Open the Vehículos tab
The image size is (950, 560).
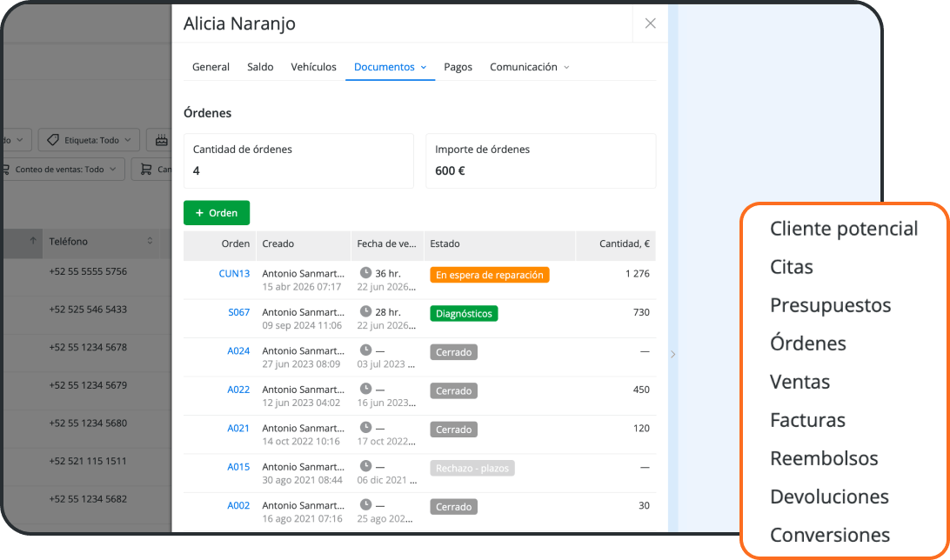point(313,67)
